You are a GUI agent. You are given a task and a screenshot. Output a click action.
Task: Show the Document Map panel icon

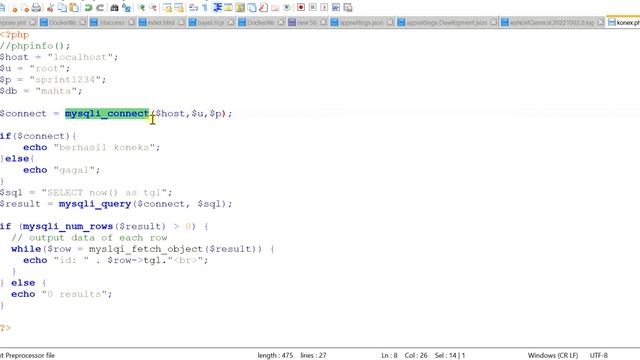240,8
